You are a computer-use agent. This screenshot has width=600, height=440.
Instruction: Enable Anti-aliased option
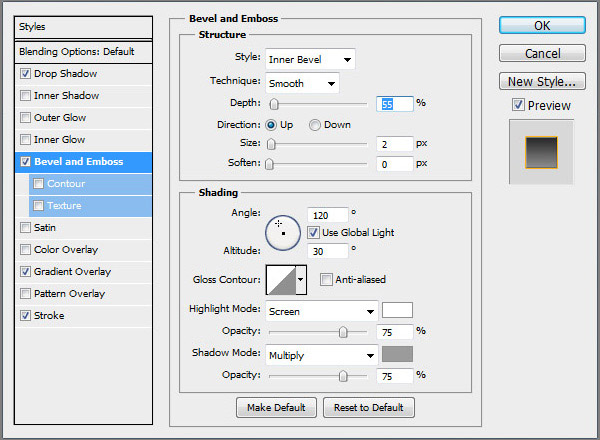click(x=326, y=280)
